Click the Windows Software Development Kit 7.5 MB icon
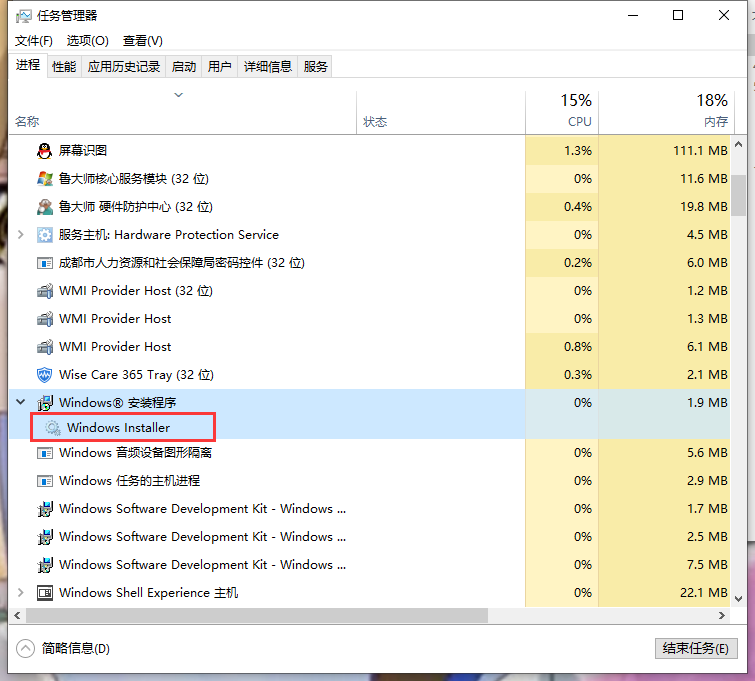This screenshot has height=681, width=755. [x=44, y=565]
